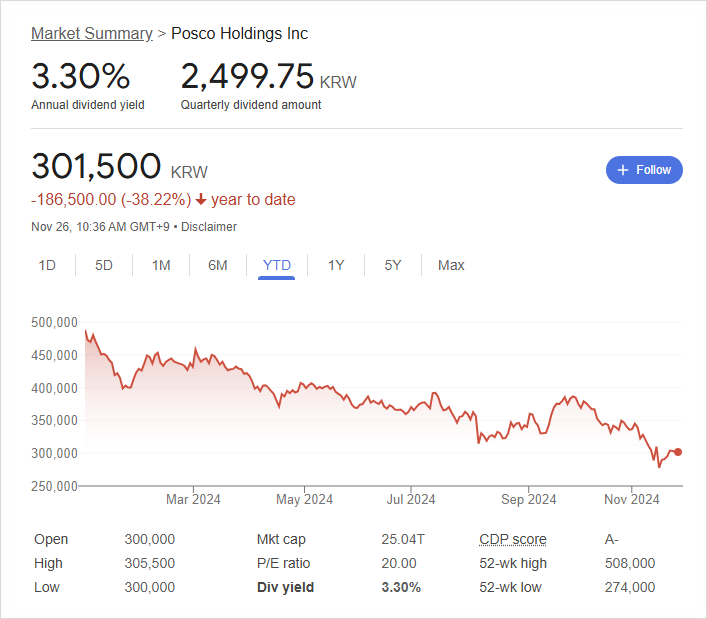Select the 5Y range tab

(x=393, y=265)
